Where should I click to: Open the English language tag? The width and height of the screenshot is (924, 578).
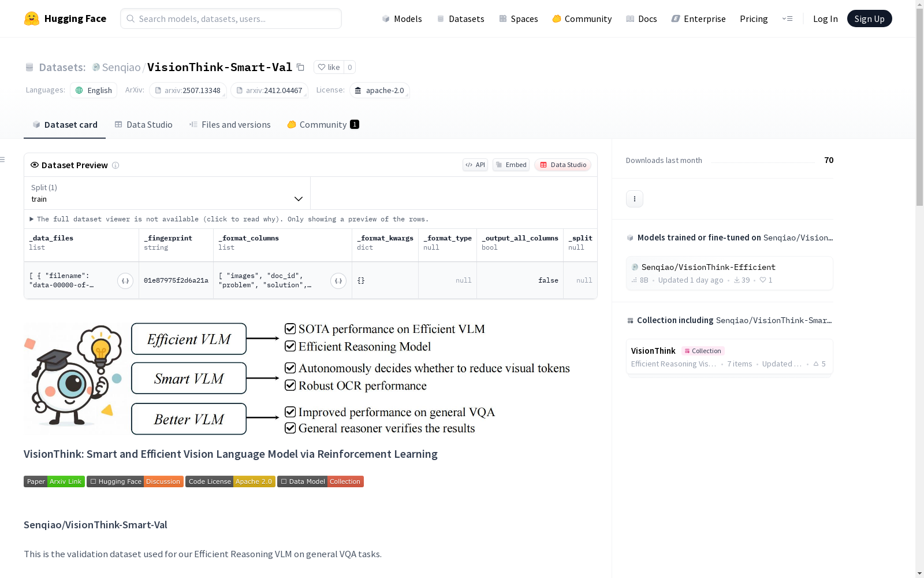tap(94, 90)
